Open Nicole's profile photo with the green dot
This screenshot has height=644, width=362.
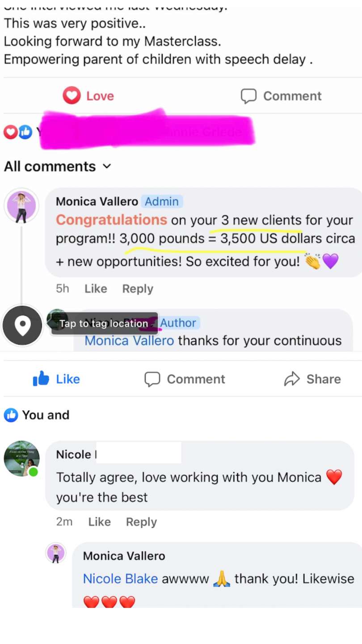pos(21,458)
